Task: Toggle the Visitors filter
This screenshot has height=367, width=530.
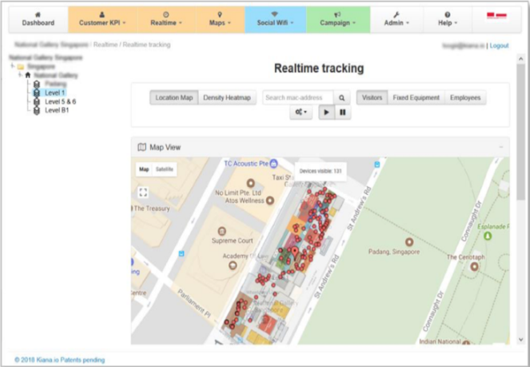Action: coord(372,98)
